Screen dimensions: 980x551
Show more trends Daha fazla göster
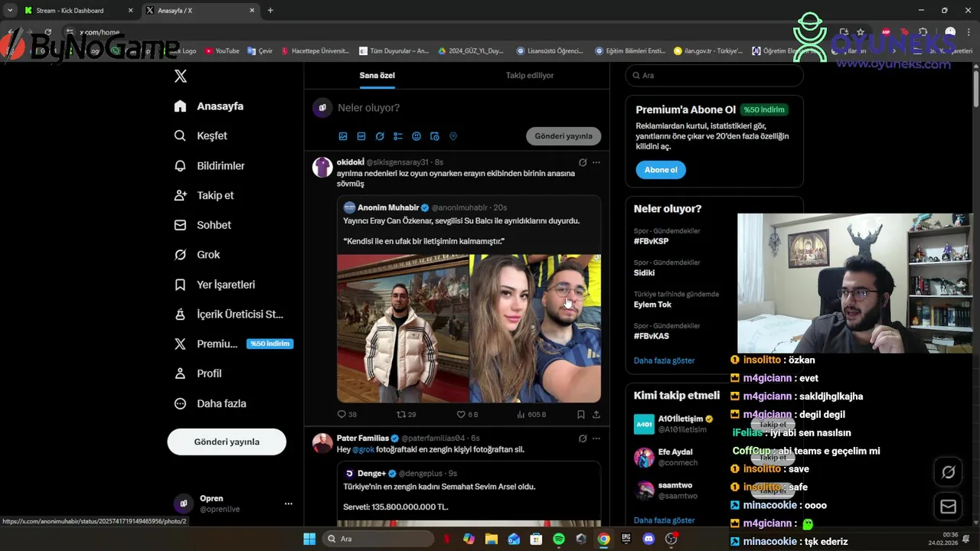tap(664, 360)
